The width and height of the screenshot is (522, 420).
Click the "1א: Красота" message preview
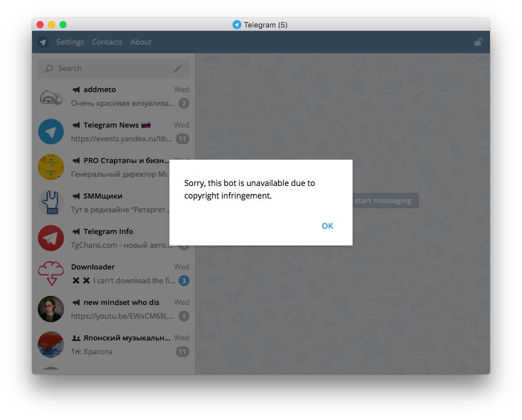(x=92, y=352)
